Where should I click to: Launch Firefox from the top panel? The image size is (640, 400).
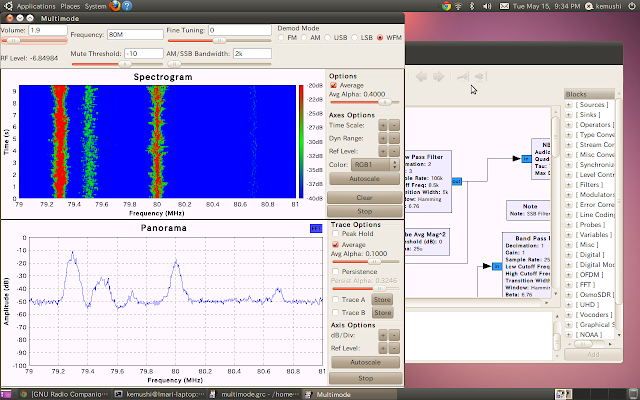115,6
